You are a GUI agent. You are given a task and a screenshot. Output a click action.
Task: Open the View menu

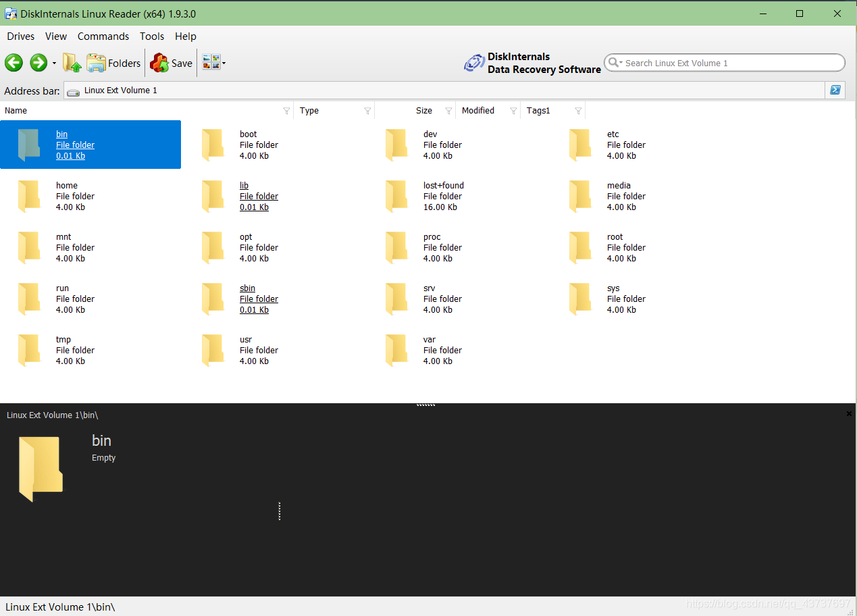56,36
